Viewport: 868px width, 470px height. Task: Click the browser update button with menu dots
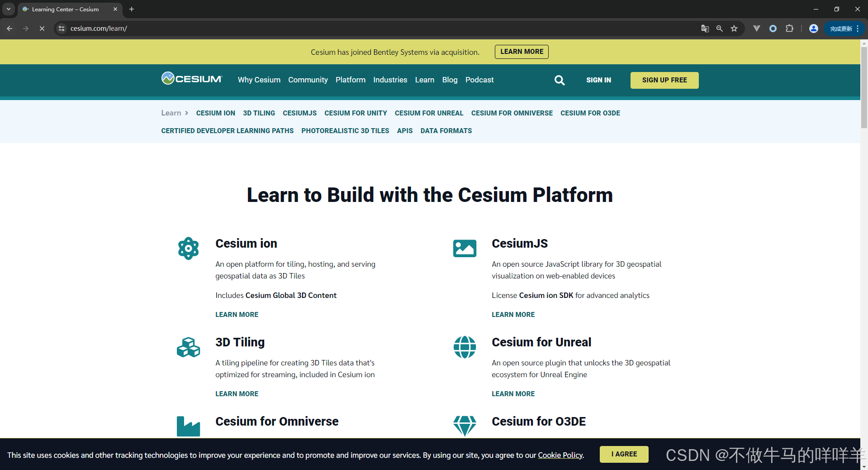[x=844, y=29]
